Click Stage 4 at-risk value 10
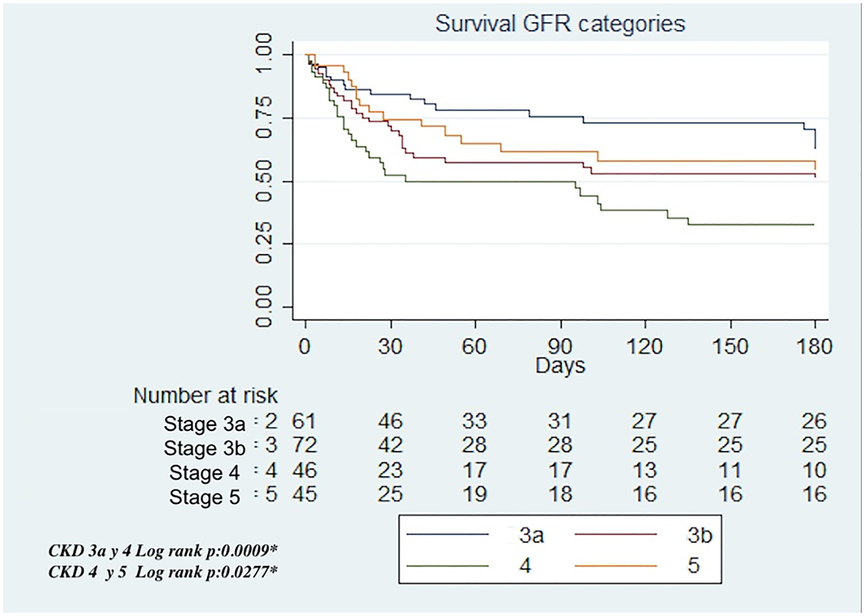 pos(814,470)
